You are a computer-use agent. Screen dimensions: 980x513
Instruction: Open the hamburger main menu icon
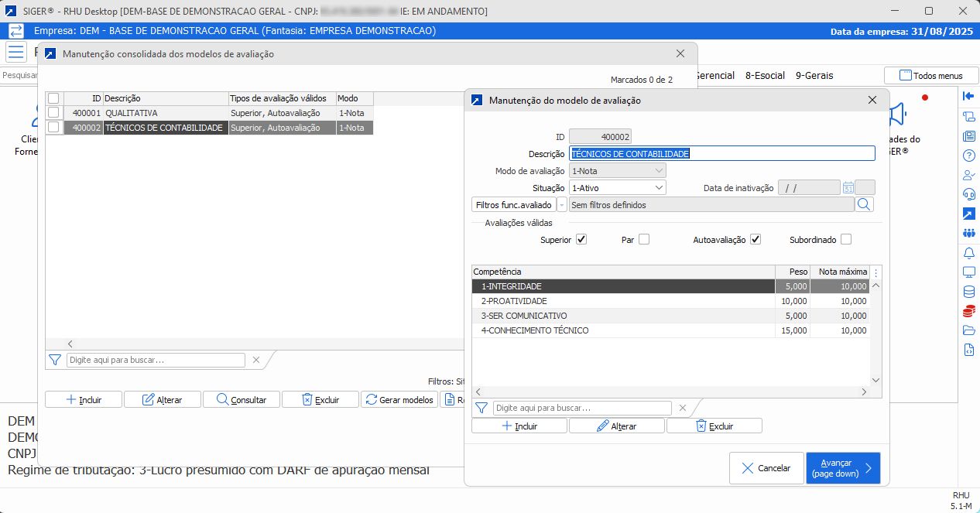[16, 53]
